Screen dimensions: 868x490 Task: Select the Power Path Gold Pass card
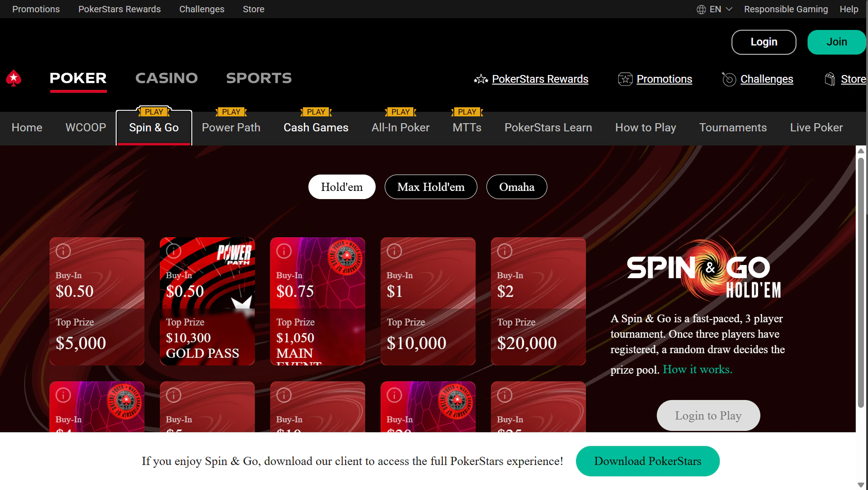click(207, 301)
